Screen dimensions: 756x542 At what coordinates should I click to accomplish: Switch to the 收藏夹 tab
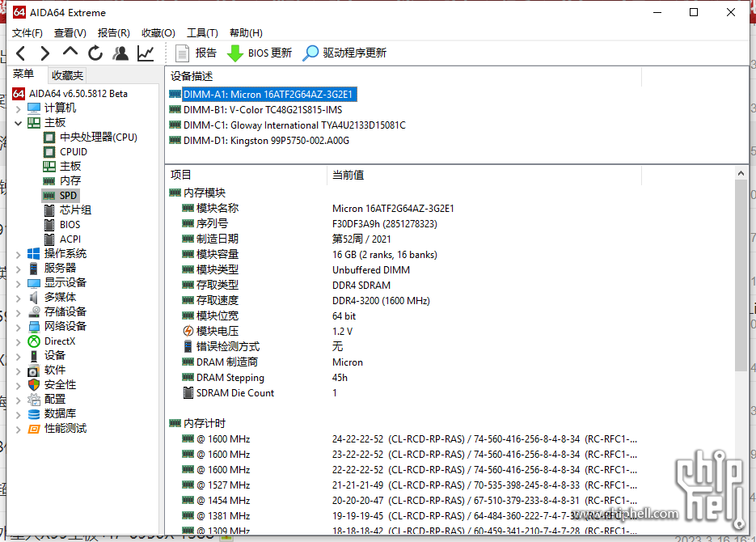tap(67, 75)
